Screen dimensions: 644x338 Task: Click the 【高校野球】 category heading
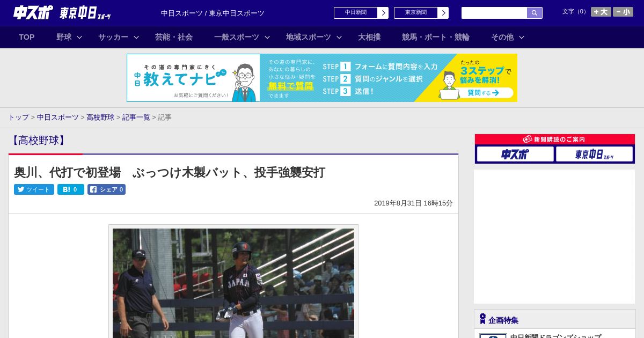point(38,141)
